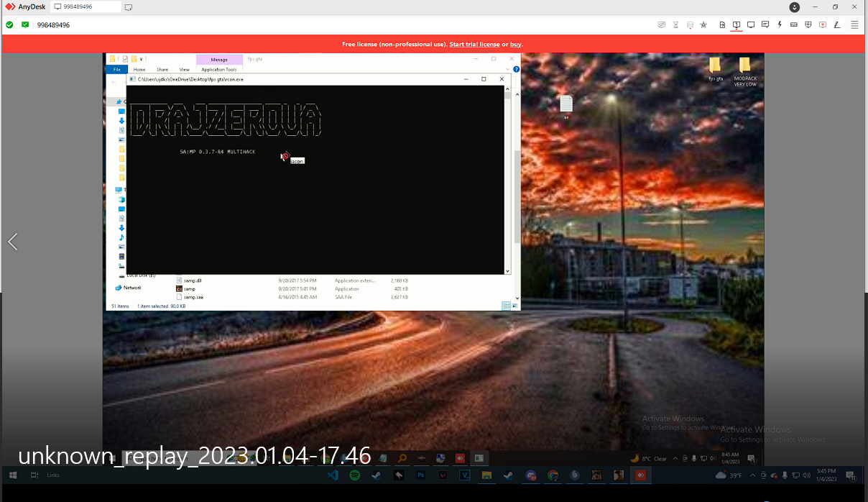Open the quick access toolbar dropdown arrow
This screenshot has height=502, width=868.
click(142, 59)
